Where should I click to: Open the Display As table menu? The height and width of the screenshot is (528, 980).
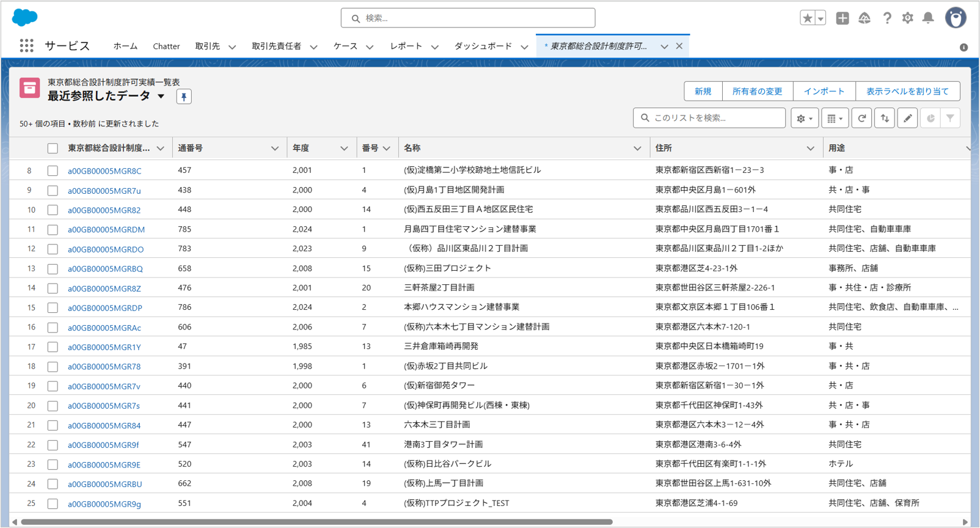pos(835,119)
